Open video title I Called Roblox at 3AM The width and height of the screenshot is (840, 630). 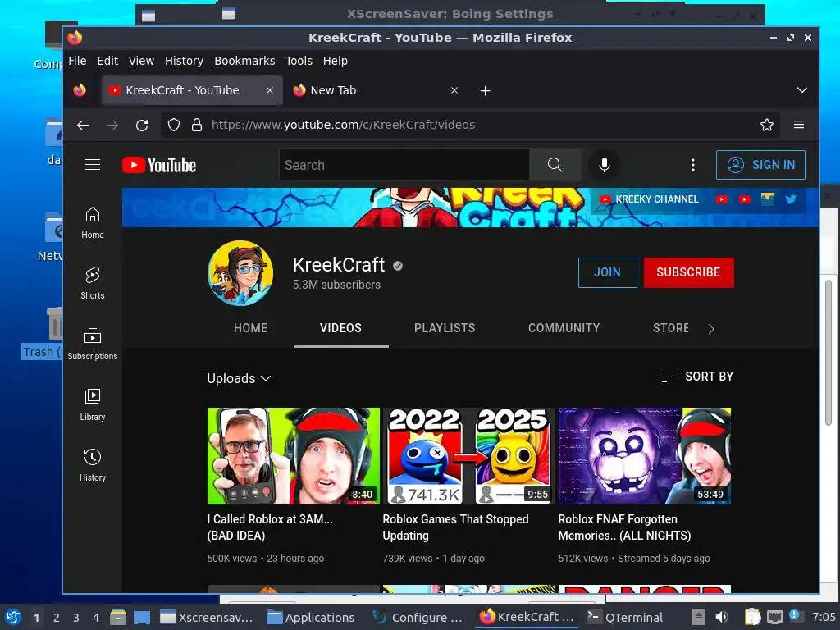[x=270, y=527]
